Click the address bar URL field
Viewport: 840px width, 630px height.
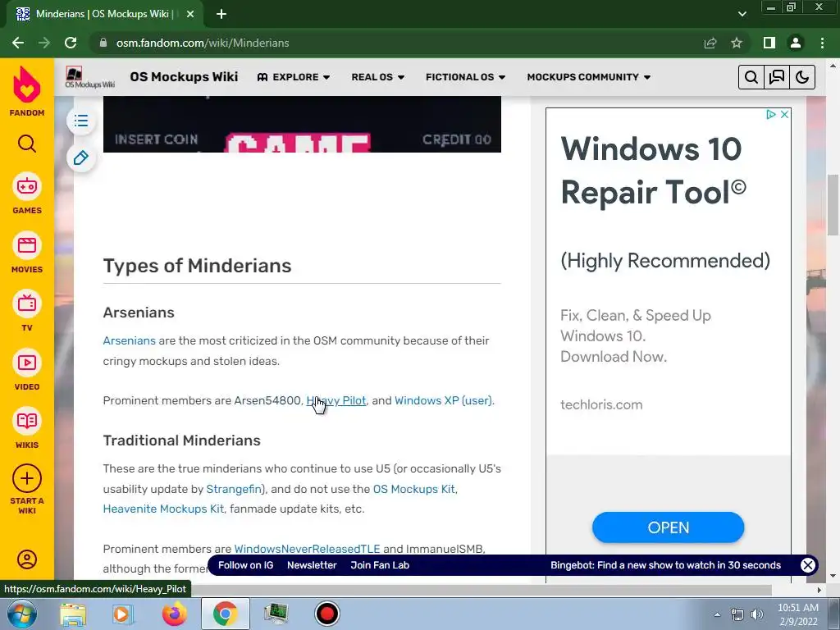coord(396,43)
